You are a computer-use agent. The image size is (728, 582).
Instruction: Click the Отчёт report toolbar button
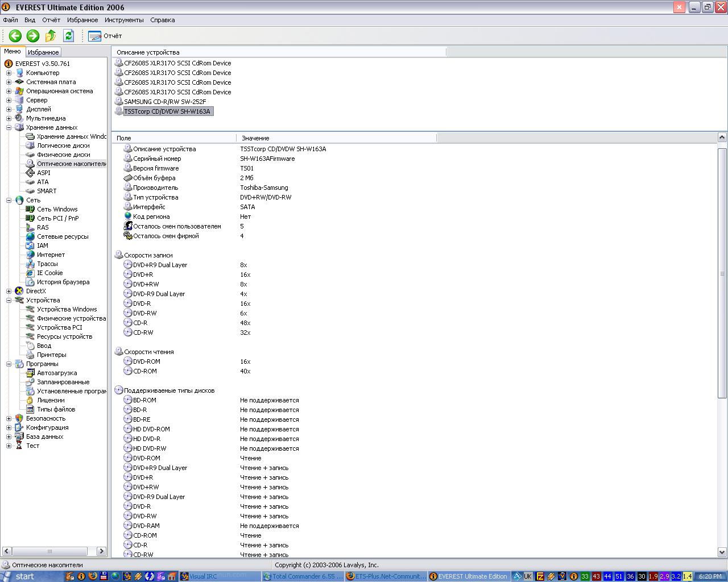[105, 36]
